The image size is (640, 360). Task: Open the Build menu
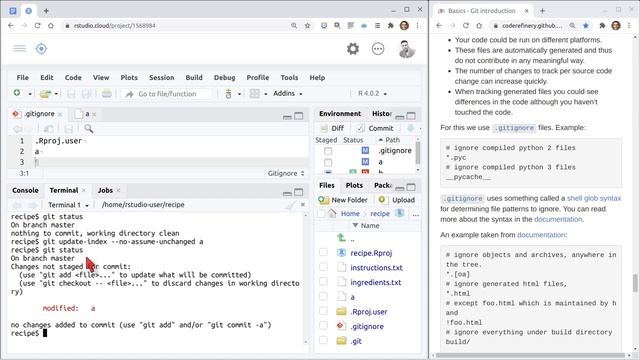coord(194,78)
